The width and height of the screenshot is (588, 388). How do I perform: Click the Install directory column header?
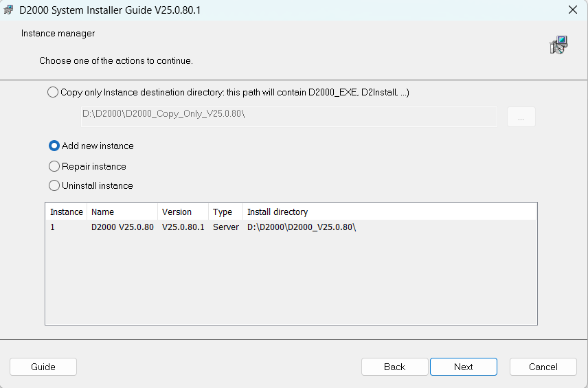[x=389, y=212]
